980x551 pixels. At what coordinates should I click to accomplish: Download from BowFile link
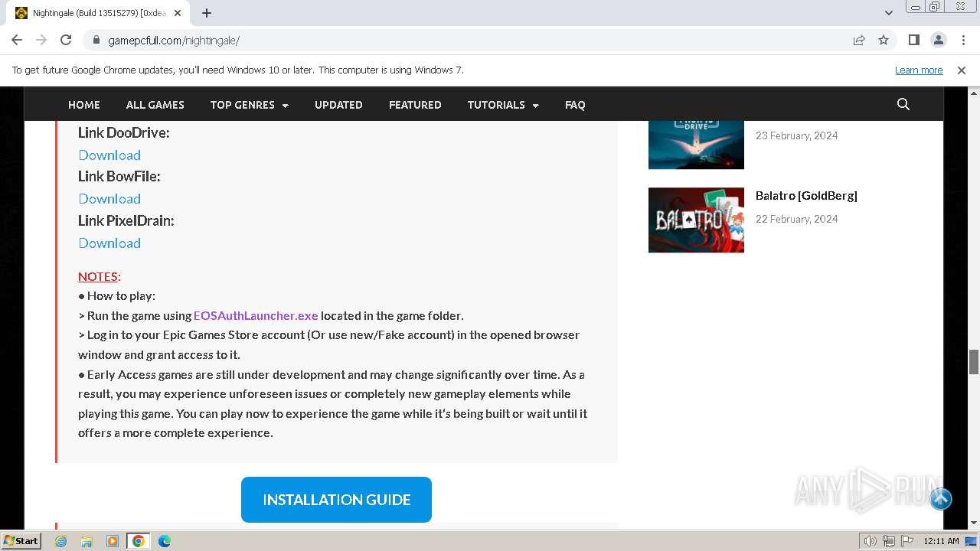click(109, 198)
